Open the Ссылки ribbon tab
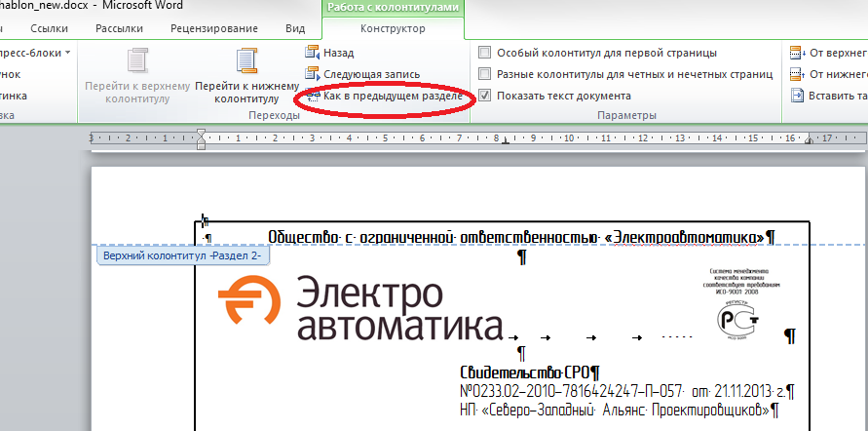 pos(49,29)
